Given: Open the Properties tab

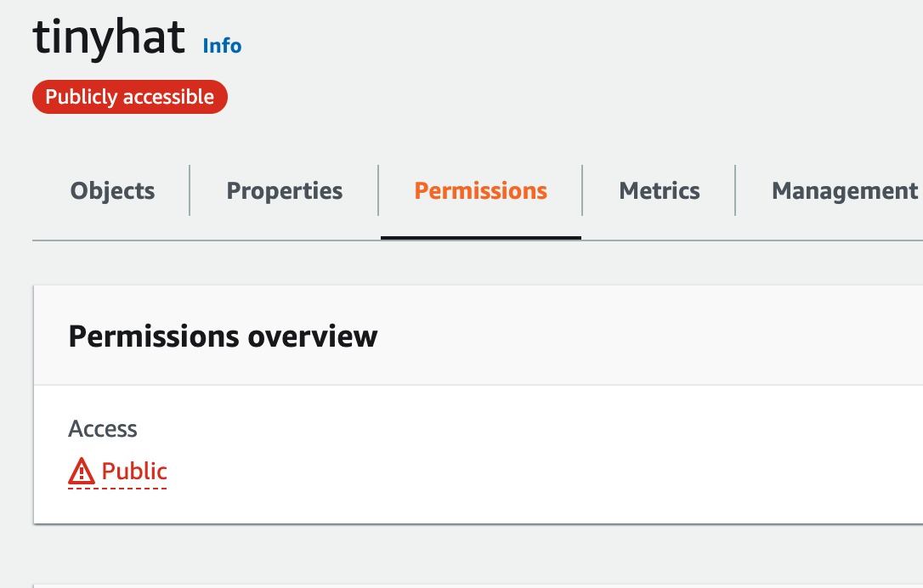Looking at the screenshot, I should click(x=285, y=190).
